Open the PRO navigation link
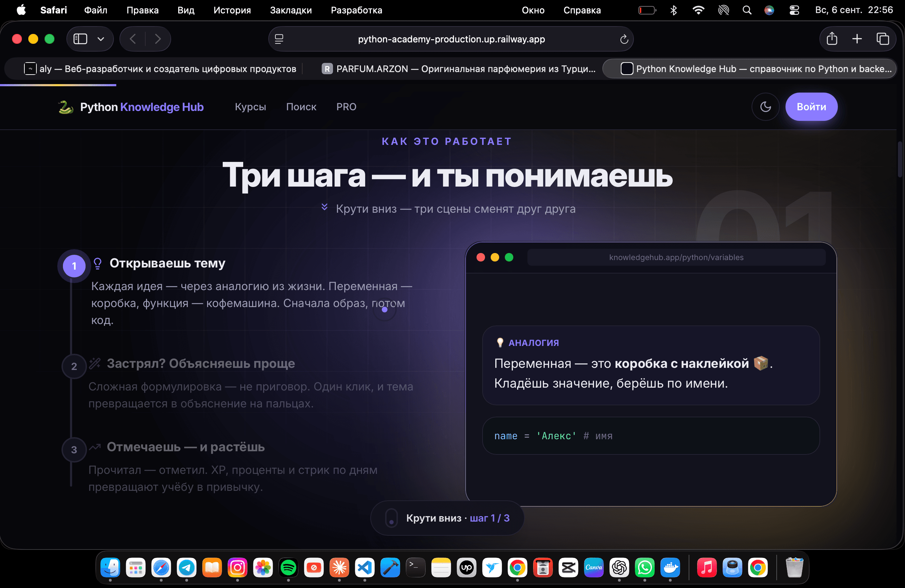905x588 pixels. click(346, 107)
